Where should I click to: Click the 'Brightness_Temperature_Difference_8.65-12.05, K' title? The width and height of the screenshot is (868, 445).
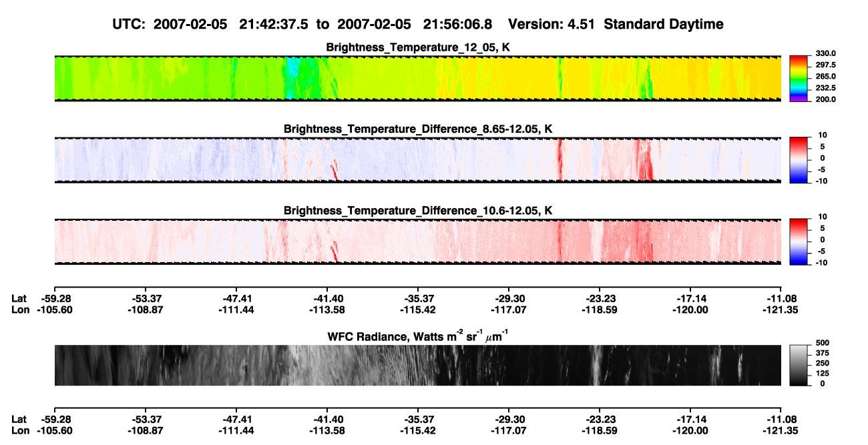(x=418, y=129)
